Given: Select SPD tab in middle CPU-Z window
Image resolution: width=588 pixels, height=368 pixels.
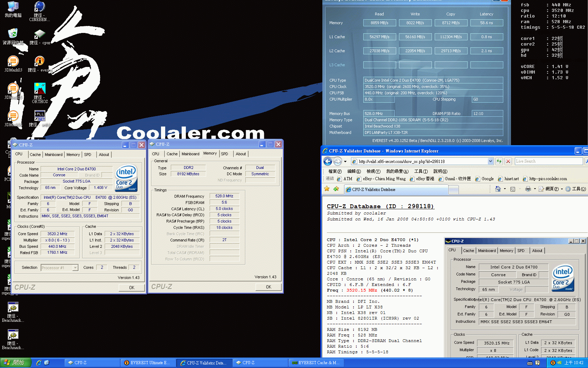Looking at the screenshot, I should click(x=224, y=154).
